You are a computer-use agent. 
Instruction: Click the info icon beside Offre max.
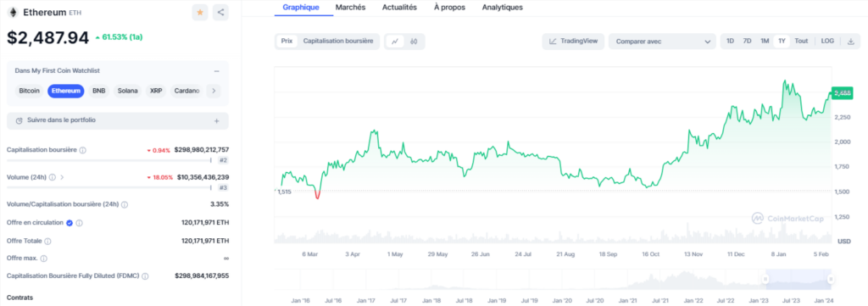tap(44, 259)
